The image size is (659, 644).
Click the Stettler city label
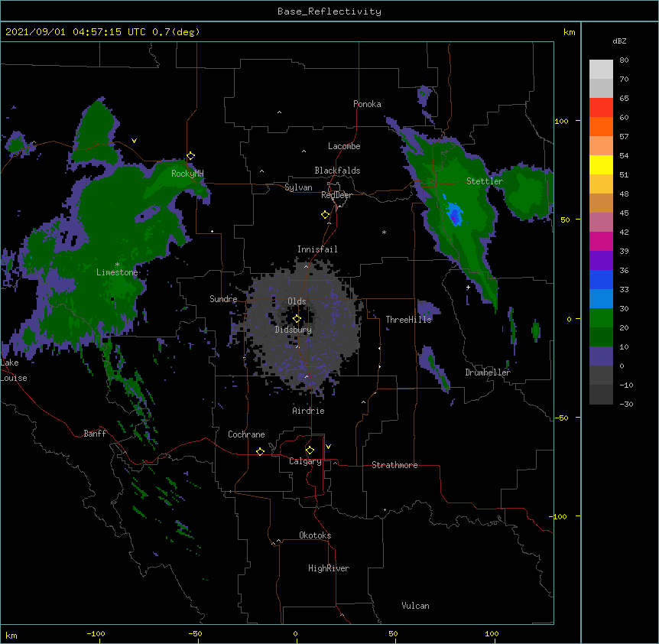pyautogui.click(x=485, y=181)
